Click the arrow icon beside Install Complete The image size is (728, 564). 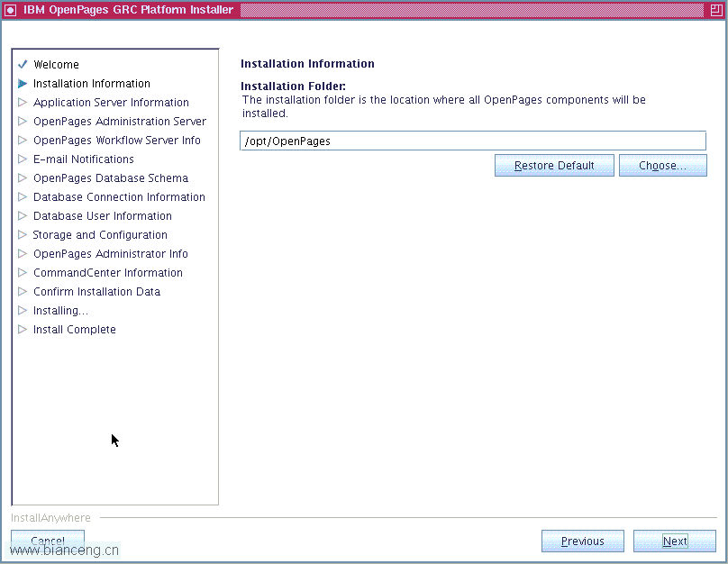coord(23,329)
